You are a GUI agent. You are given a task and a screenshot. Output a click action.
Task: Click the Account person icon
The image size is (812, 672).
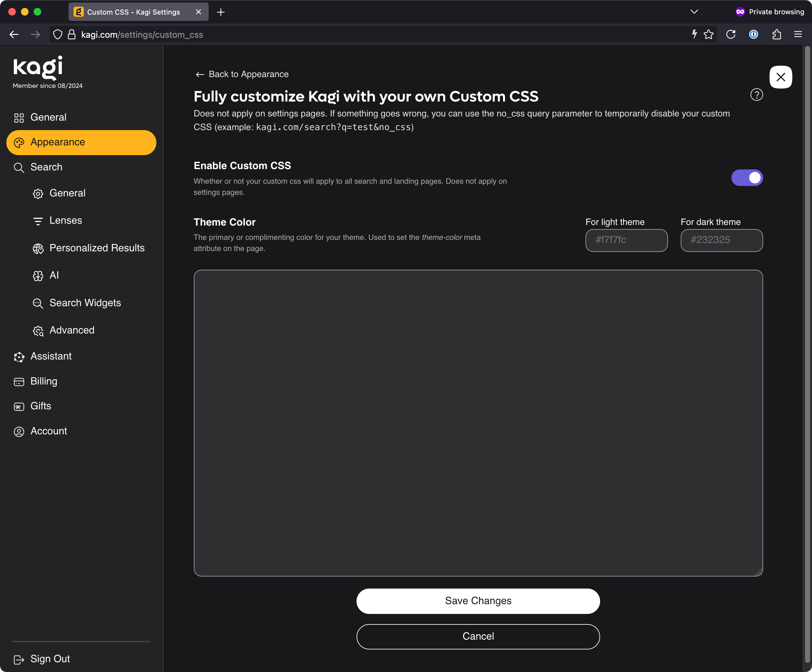19,432
